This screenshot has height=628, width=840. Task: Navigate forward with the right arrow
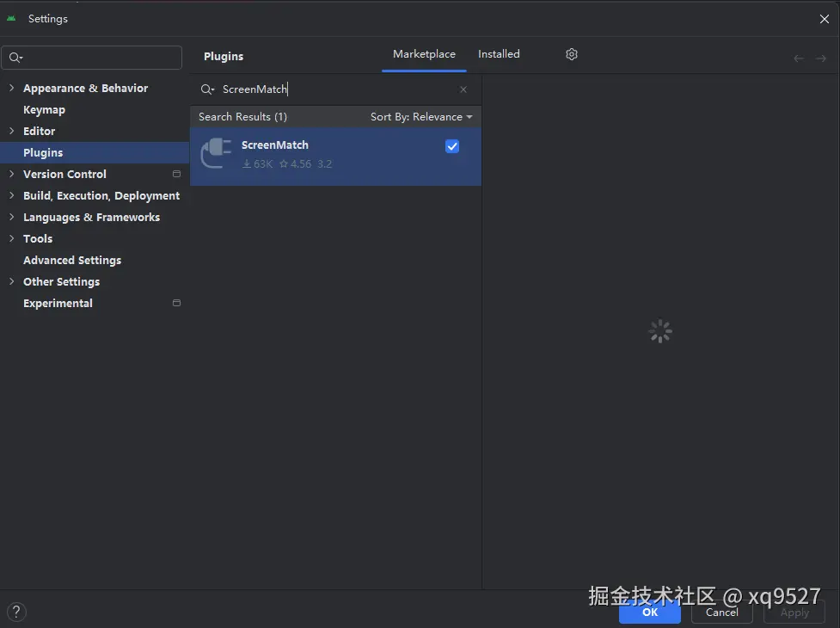[x=821, y=58]
